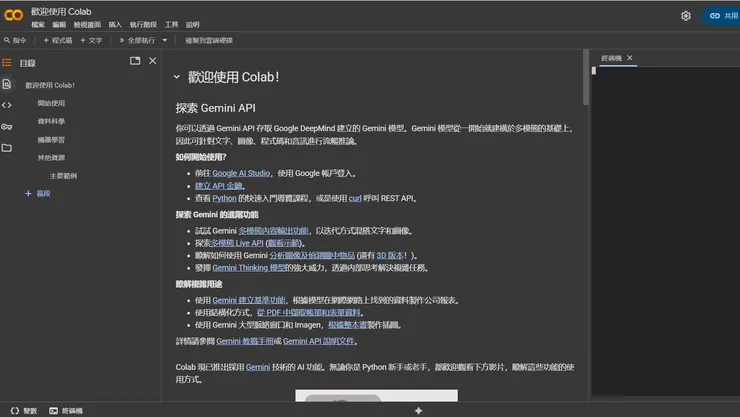Close the 目錄 sidebar panel

(152, 61)
